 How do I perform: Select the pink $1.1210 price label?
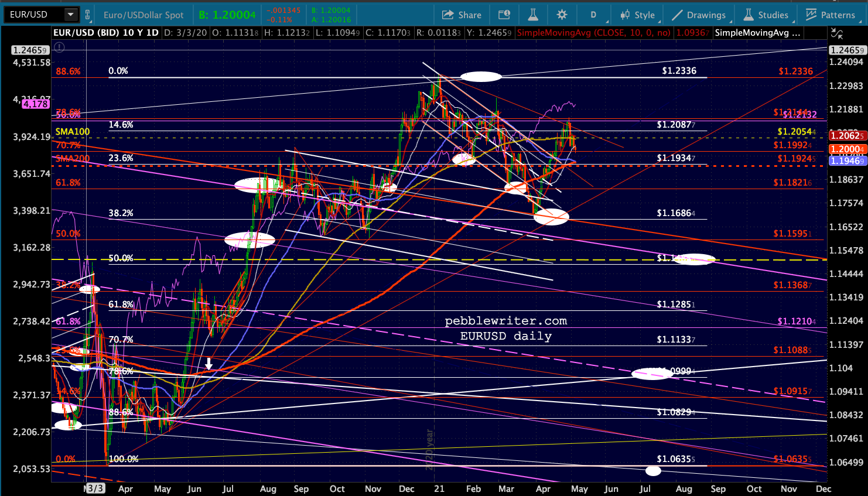797,321
